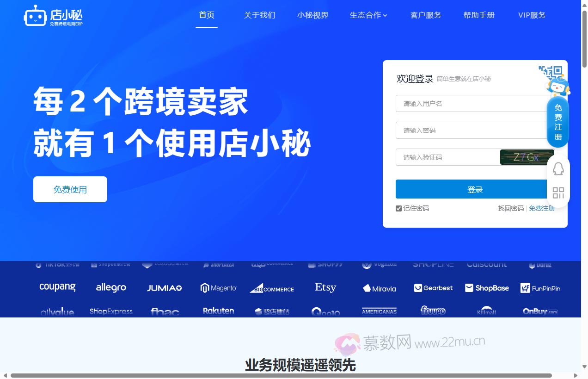Refresh the Z7Gx captcha image

tap(527, 157)
